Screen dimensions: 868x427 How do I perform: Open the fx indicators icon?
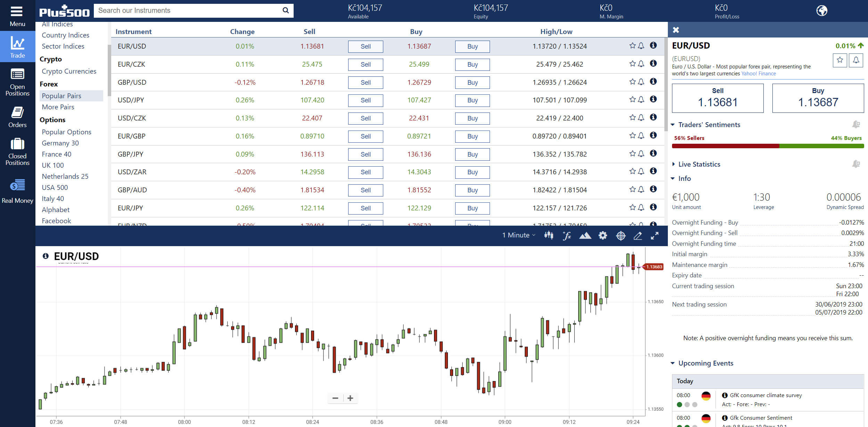(x=567, y=236)
